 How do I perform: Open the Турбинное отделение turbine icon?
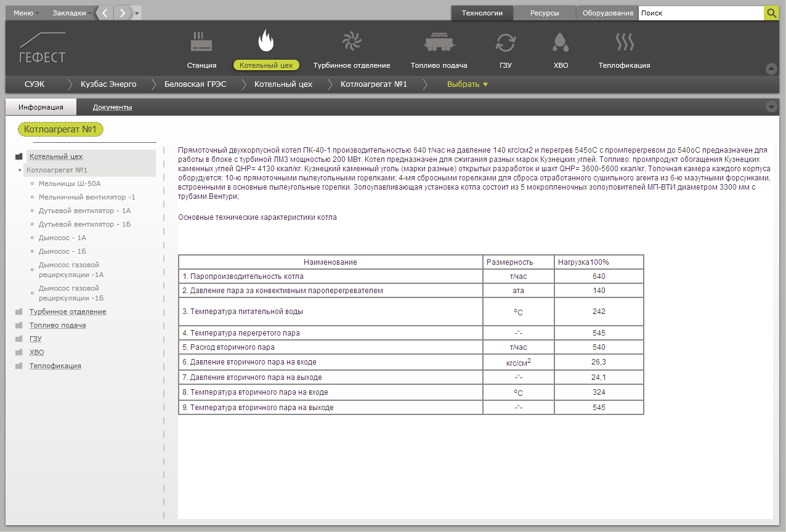352,41
